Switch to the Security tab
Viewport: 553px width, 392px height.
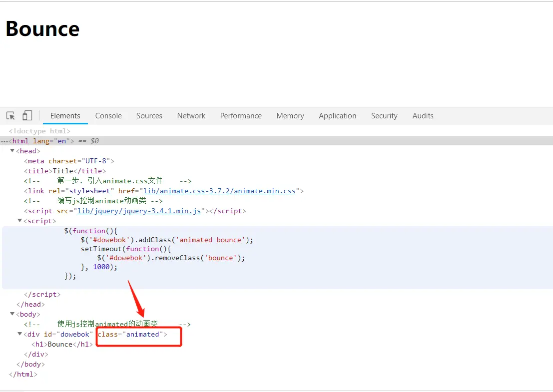click(384, 116)
